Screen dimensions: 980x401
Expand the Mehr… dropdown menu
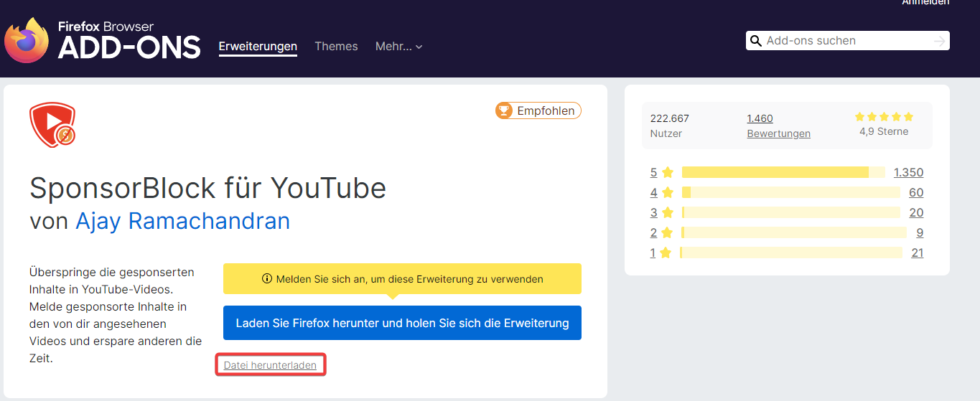[398, 46]
